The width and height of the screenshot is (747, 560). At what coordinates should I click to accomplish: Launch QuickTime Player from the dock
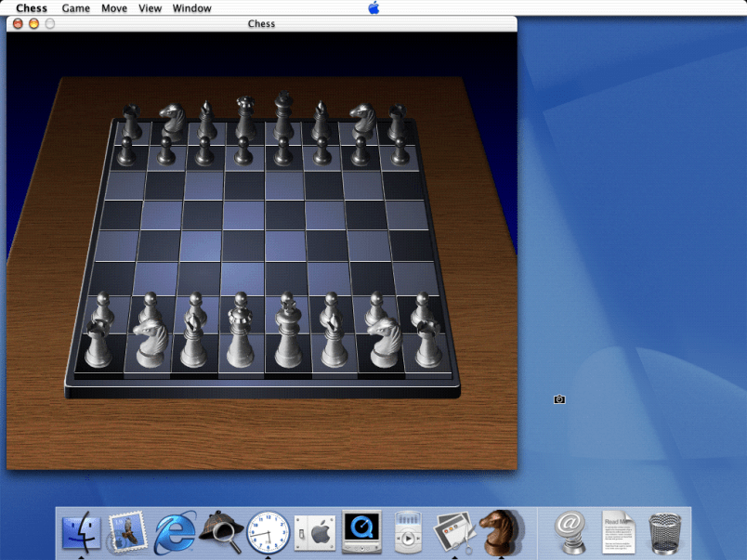point(360,532)
